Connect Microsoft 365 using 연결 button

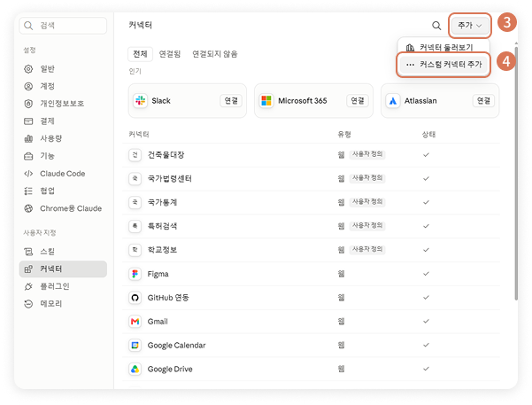point(358,100)
